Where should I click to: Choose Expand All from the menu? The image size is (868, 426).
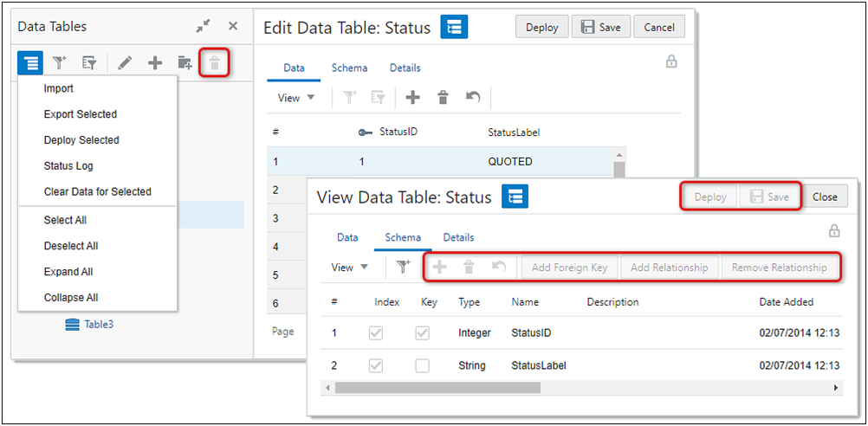(x=68, y=272)
